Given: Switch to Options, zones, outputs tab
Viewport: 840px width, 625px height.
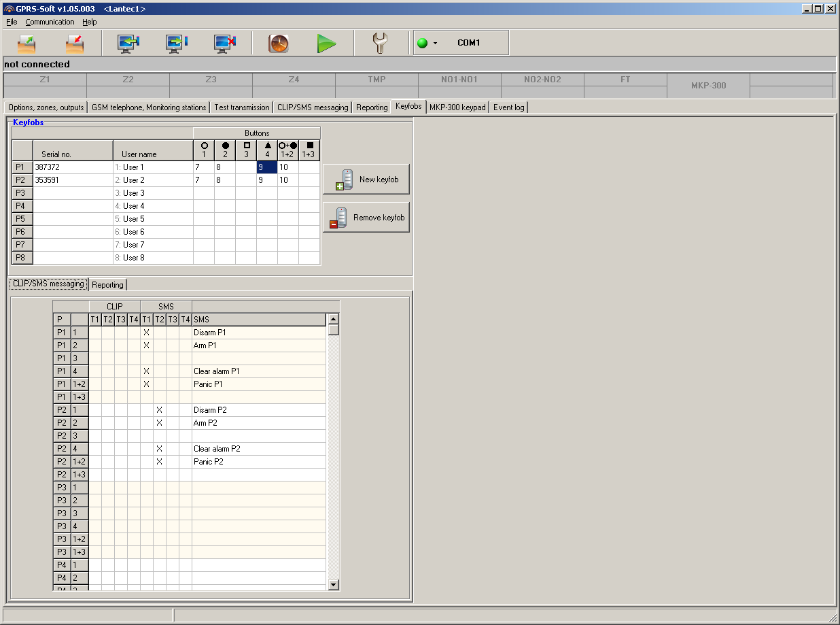Looking at the screenshot, I should pyautogui.click(x=46, y=107).
